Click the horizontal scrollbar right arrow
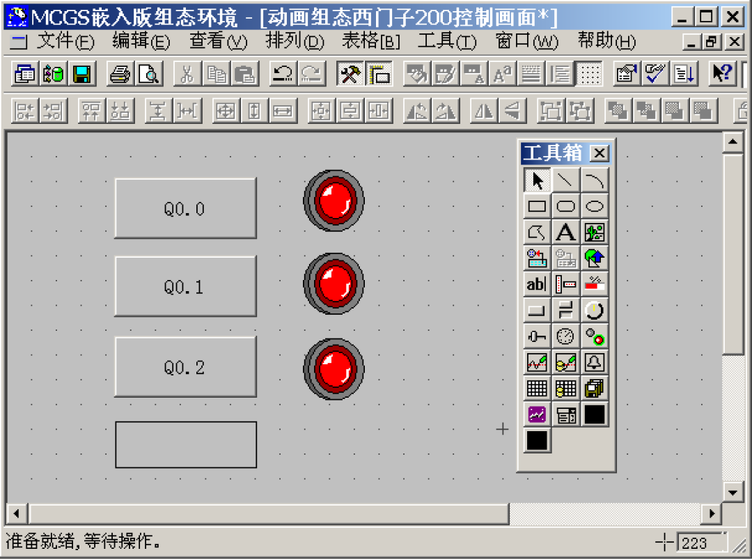Viewport: 752px width, 560px height. 712,514
